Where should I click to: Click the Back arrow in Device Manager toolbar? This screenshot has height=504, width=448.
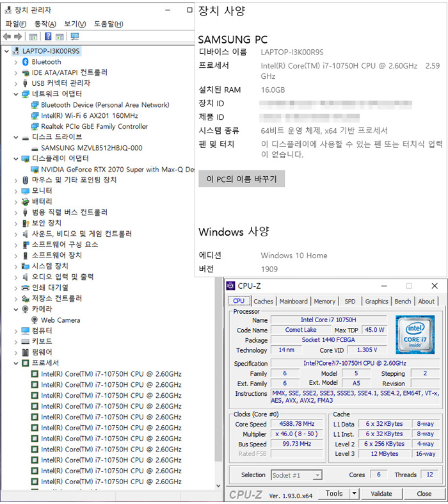tap(7, 37)
